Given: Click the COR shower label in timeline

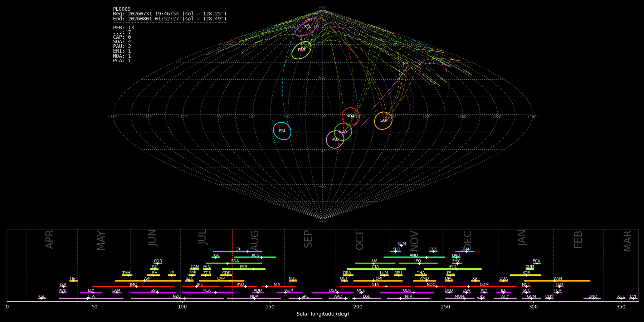Looking at the screenshot, I should [x=158, y=261].
